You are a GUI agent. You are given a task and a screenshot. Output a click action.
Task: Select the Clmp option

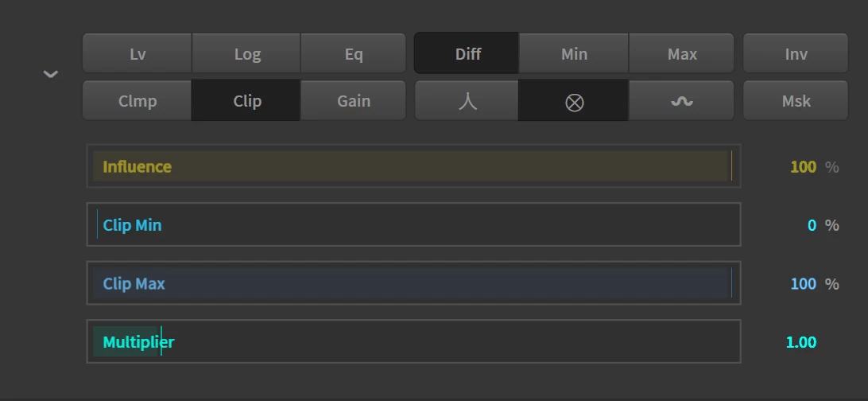pos(138,100)
